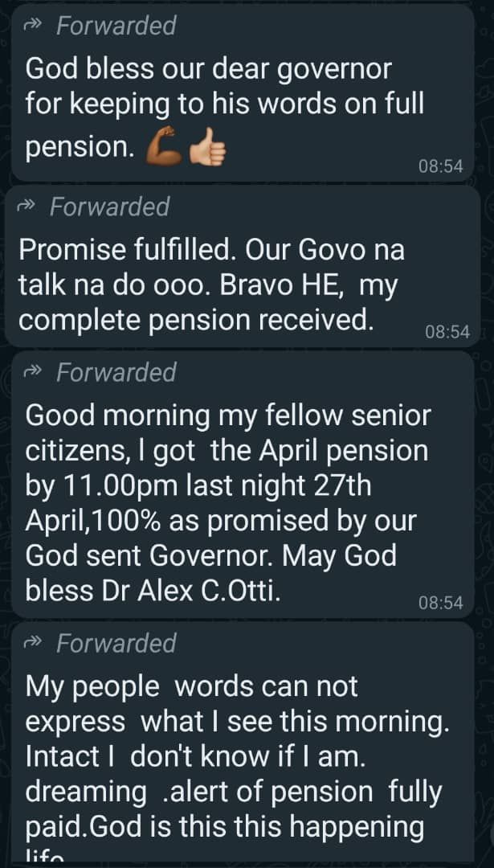Click the 'Forwarded' label on the 'Promise fulfilled' message

[x=109, y=207]
